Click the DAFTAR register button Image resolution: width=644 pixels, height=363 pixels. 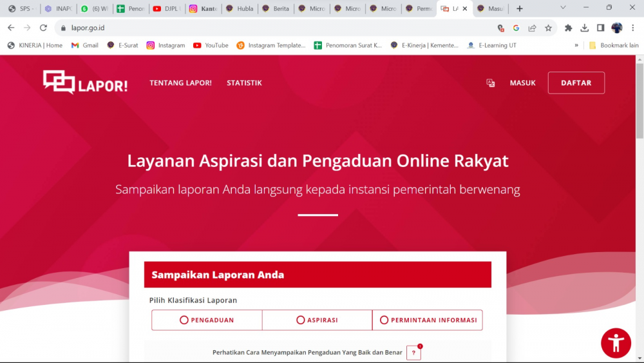click(x=576, y=83)
